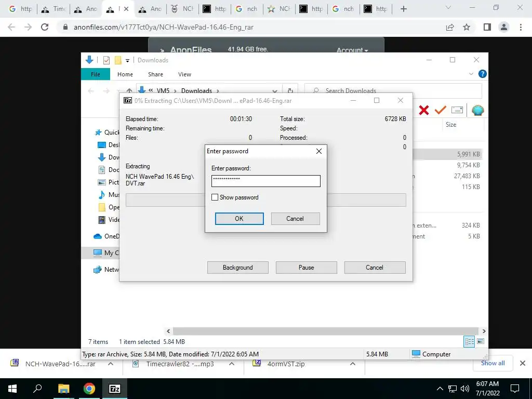Show hidden system tray icons
This screenshot has width=532, height=399.
coord(440,389)
